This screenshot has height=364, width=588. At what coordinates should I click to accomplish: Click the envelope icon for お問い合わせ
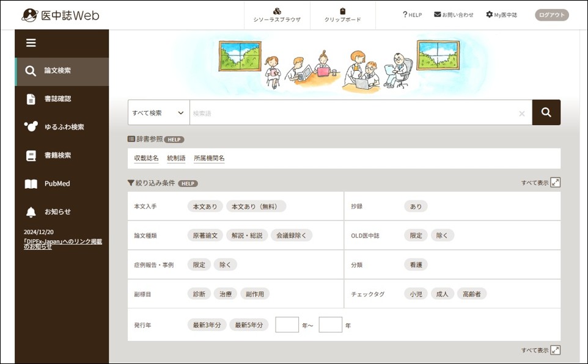coord(437,14)
